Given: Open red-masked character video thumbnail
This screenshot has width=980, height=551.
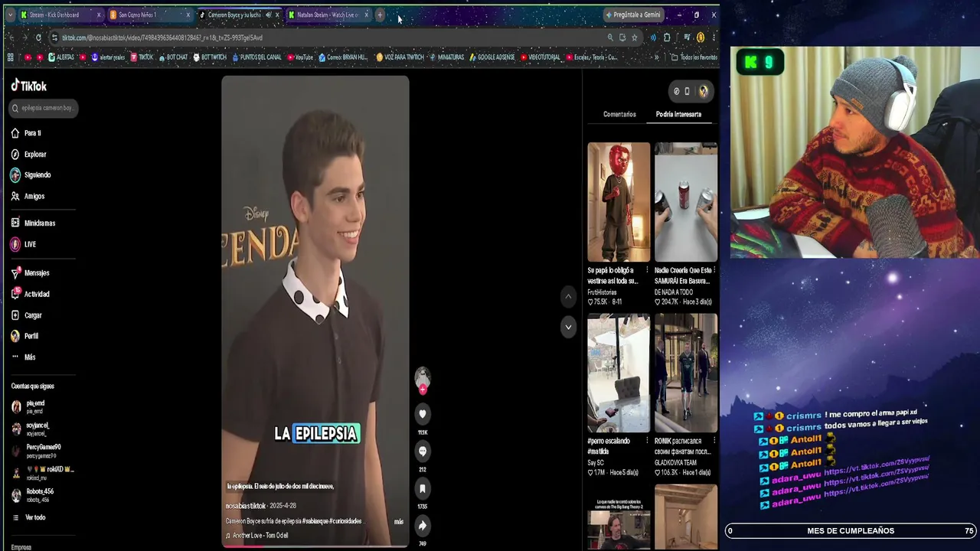Looking at the screenshot, I should click(x=619, y=202).
